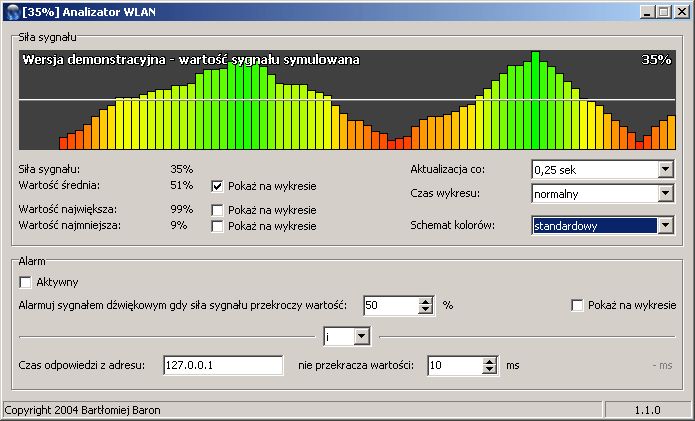Viewport: 695px width, 421px height.
Task: Click the 'Copyright 2004 Bartłomiej Baron' status text
Action: (x=82, y=410)
